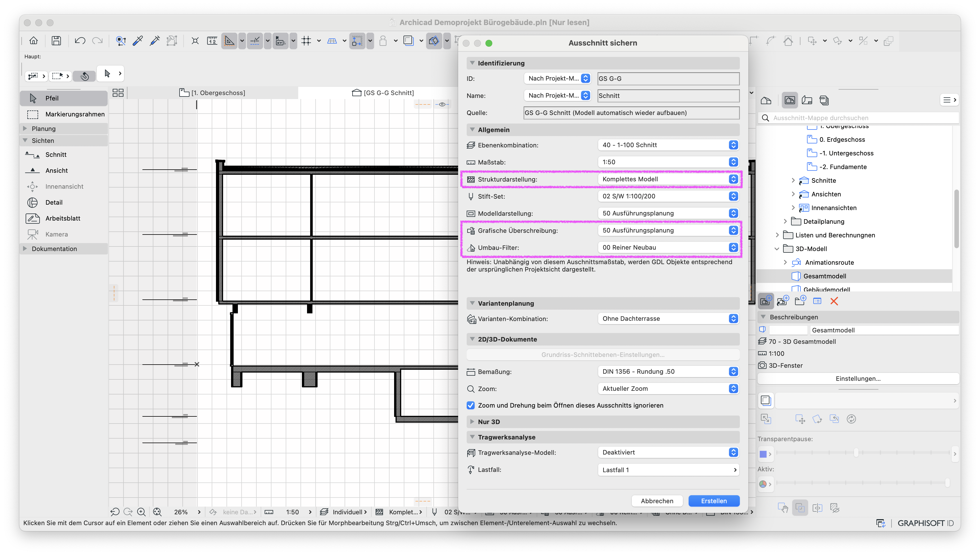Click the blue Transparentpause color swatch
Viewport: 980px width, 555px height.
coord(763,454)
